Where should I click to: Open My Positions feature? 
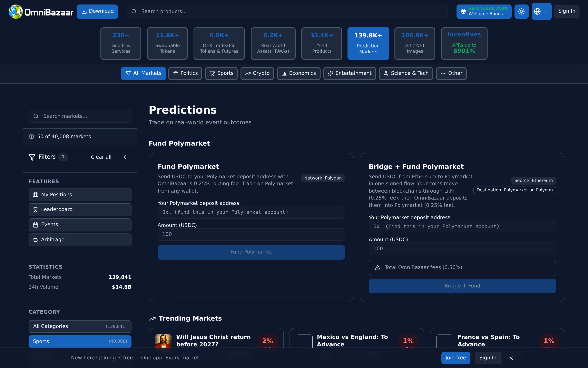(80, 195)
